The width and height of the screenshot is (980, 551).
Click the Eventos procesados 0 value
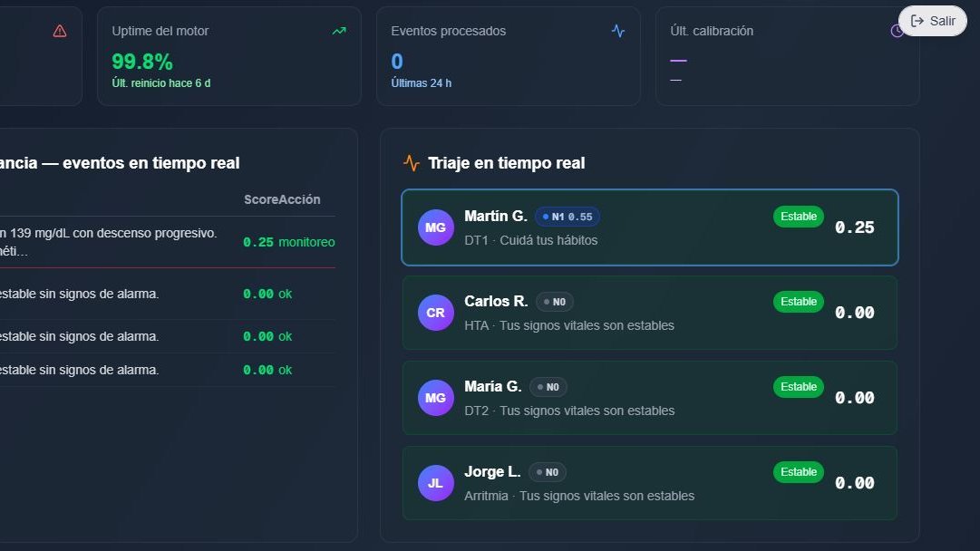point(397,62)
